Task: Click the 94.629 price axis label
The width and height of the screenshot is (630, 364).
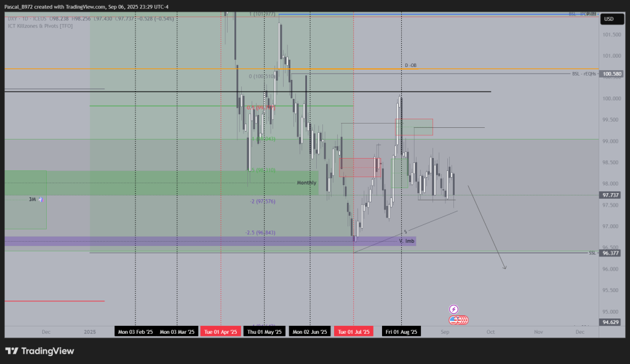Action: pos(611,322)
